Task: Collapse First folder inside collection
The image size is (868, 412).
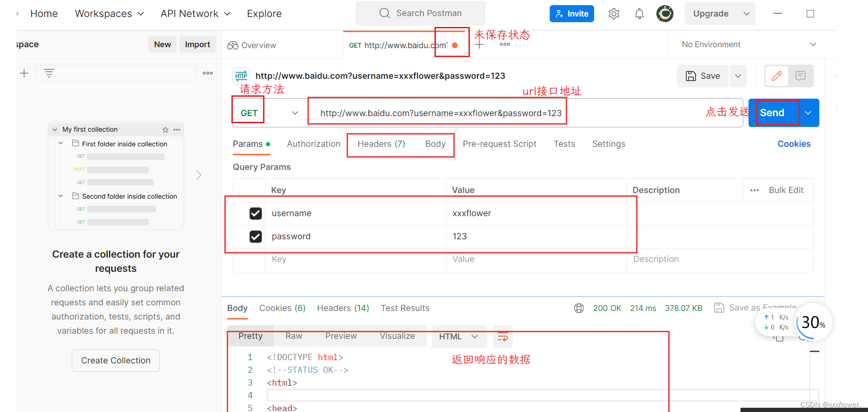Action: 60,143
